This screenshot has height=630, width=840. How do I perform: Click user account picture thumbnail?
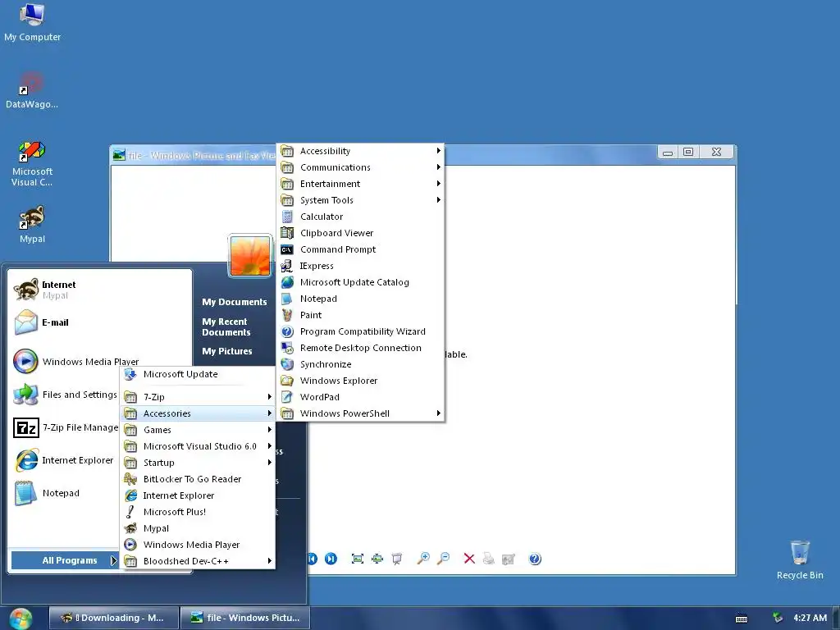click(x=250, y=256)
